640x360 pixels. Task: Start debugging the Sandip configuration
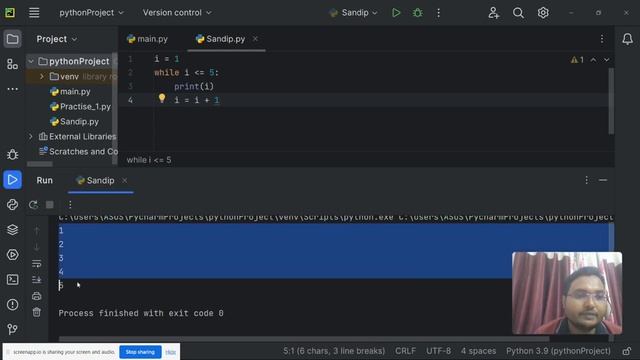tap(417, 13)
